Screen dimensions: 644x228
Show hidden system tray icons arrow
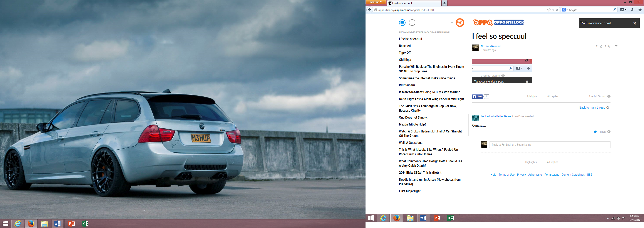click(608, 218)
